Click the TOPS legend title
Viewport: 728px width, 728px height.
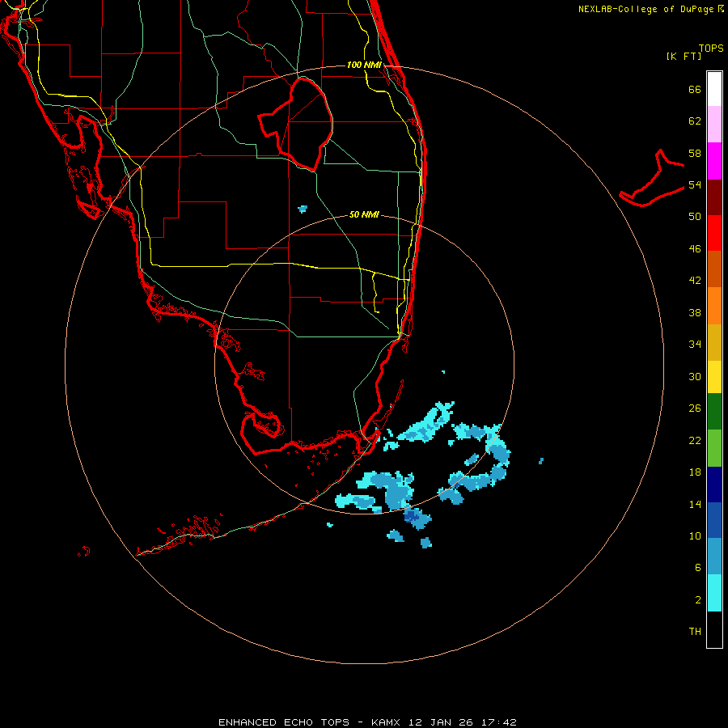[x=711, y=48]
